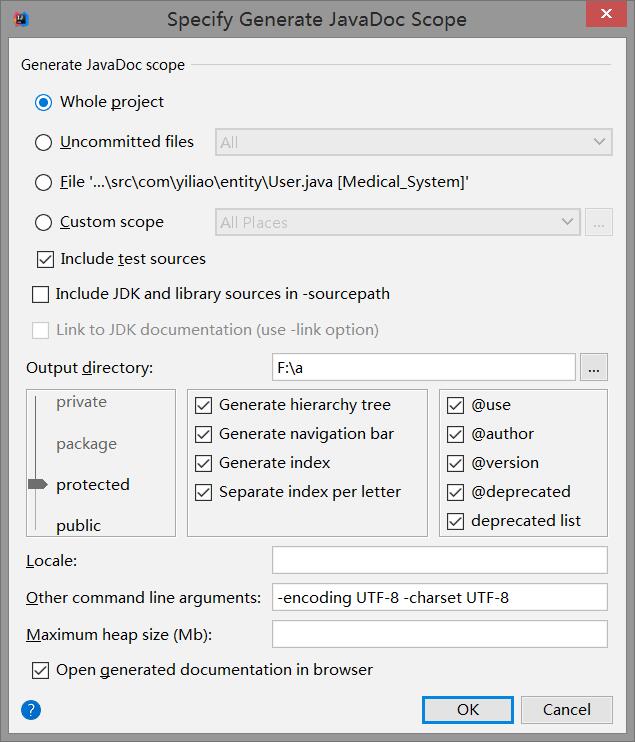Click the Output directory text field

423,367
